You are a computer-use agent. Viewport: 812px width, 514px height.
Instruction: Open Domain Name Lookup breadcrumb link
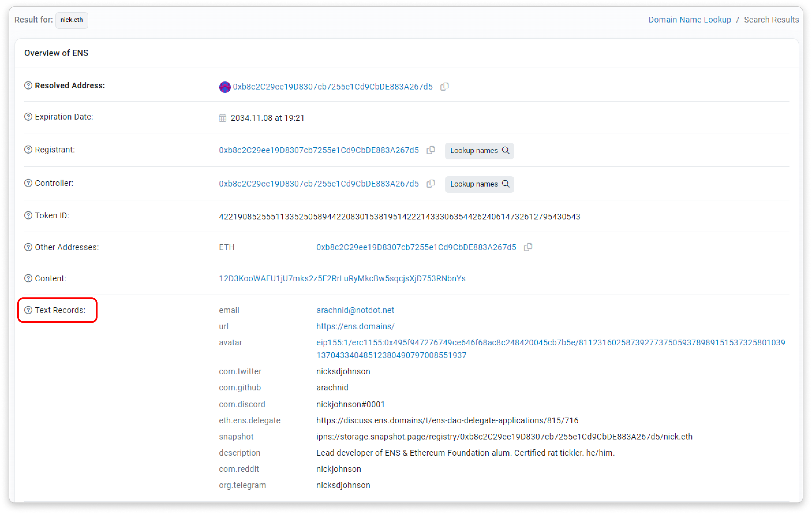click(690, 20)
